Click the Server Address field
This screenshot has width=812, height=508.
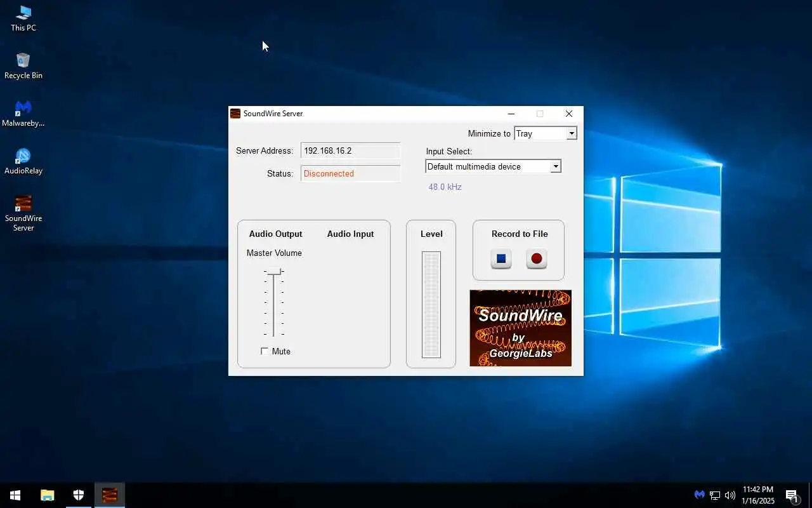tap(350, 150)
